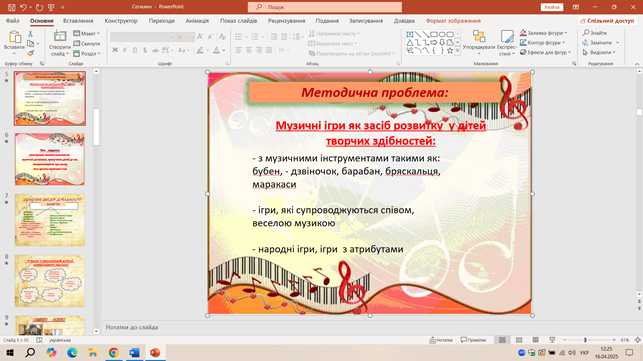The image size is (643, 361).
Task: Toggle the Notes pane in status bar
Action: point(441,340)
